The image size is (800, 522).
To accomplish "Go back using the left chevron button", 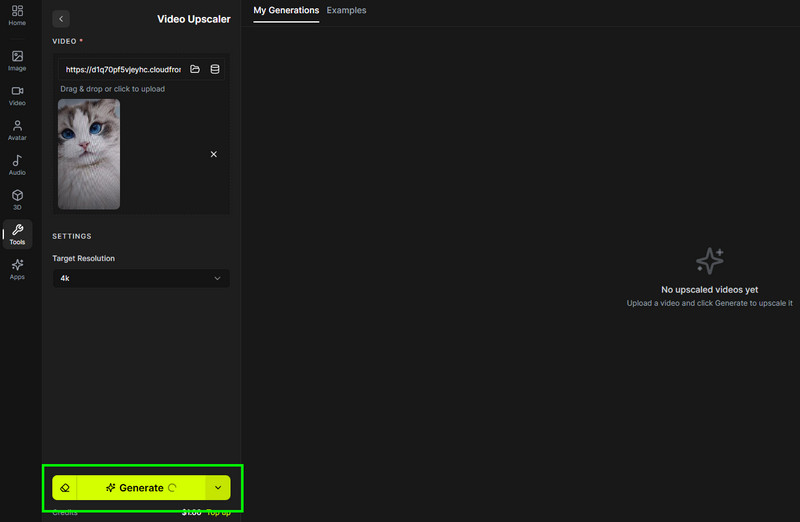I will (x=61, y=19).
